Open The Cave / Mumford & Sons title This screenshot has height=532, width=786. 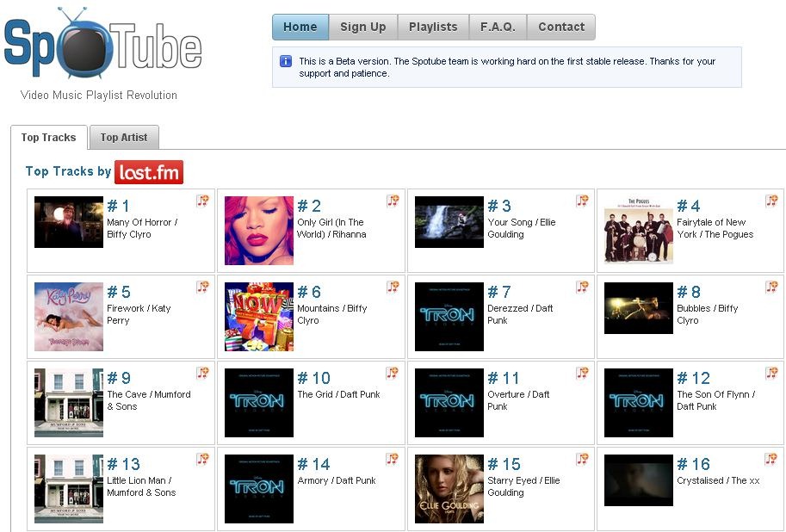click(x=149, y=400)
